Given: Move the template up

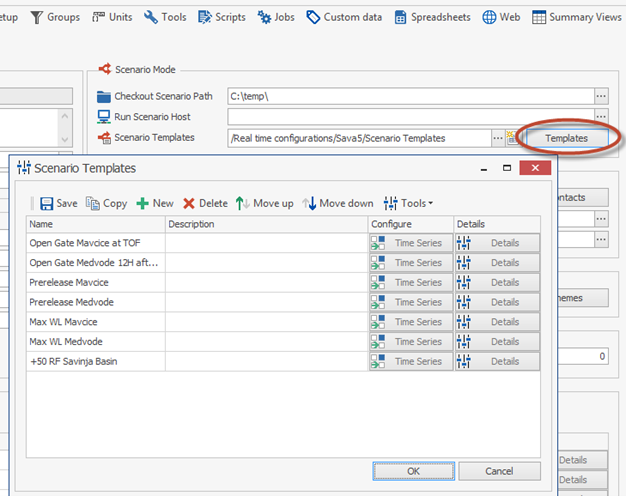Looking at the screenshot, I should pyautogui.click(x=264, y=203).
